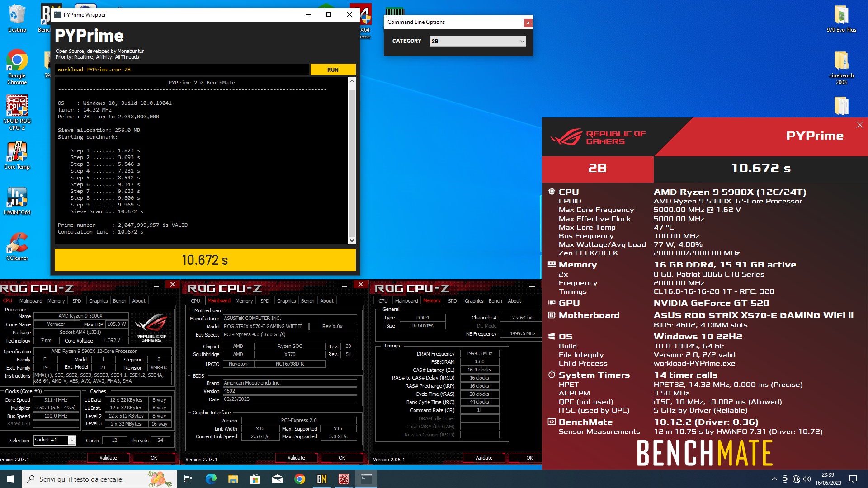This screenshot has width=868, height=488.
Task: Open the Mail app from the taskbar
Action: pos(277,479)
